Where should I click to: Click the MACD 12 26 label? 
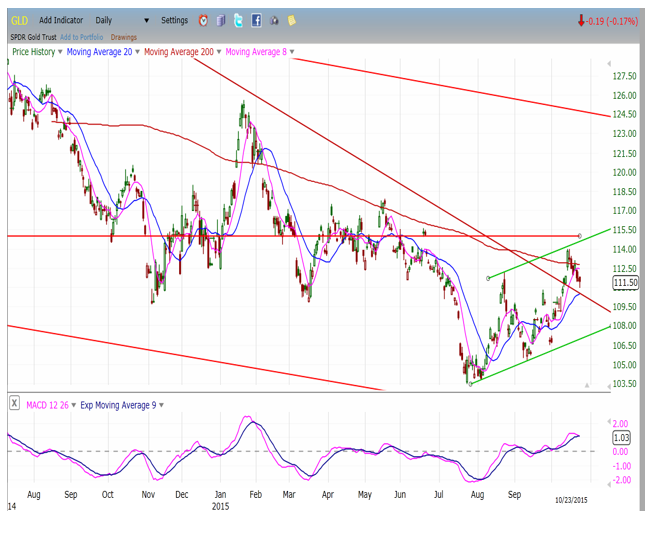47,405
